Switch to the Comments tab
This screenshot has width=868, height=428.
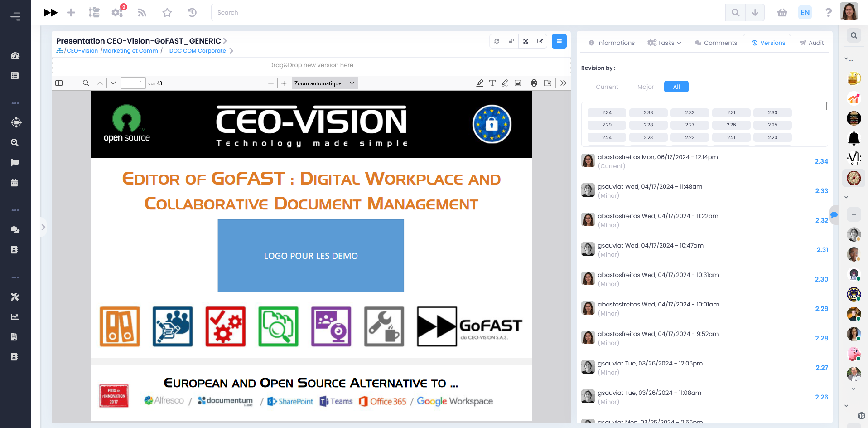[716, 43]
